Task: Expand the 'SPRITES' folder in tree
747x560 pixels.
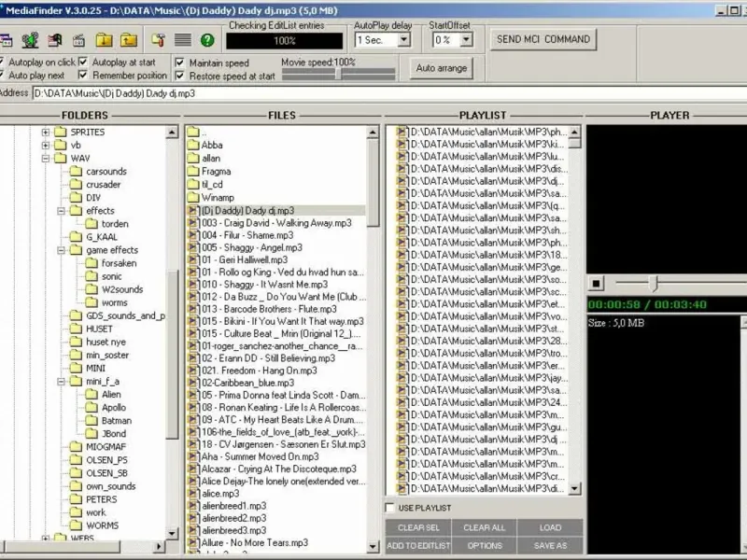Action: 46,133
